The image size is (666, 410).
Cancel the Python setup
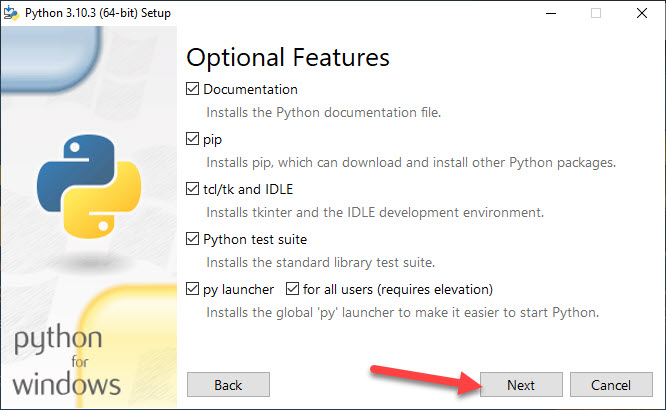(610, 385)
